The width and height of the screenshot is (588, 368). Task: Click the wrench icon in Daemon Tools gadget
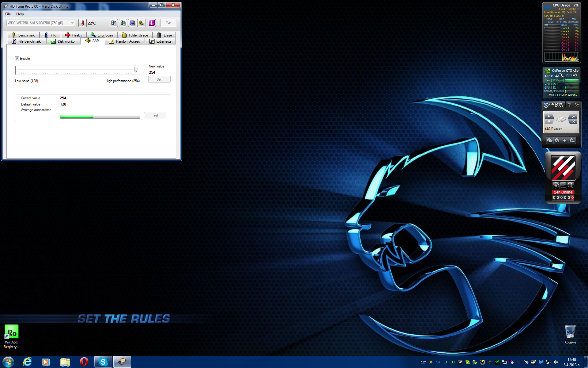click(574, 116)
